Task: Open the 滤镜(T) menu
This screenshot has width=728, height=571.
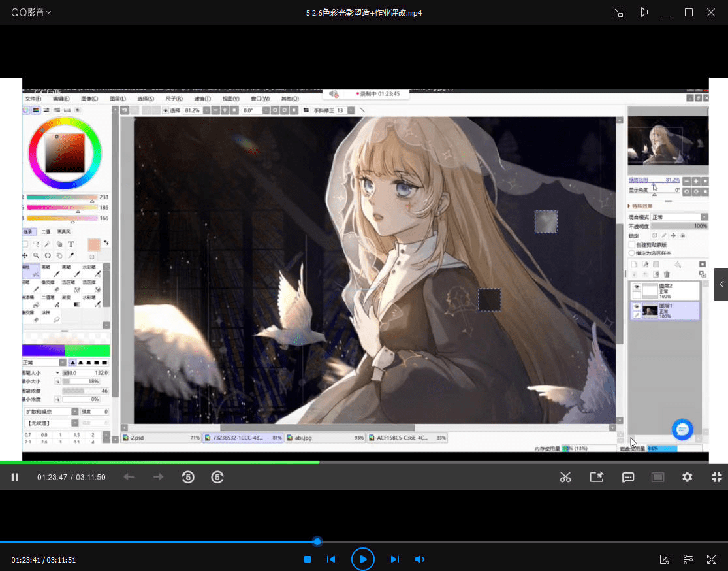Action: tap(202, 99)
